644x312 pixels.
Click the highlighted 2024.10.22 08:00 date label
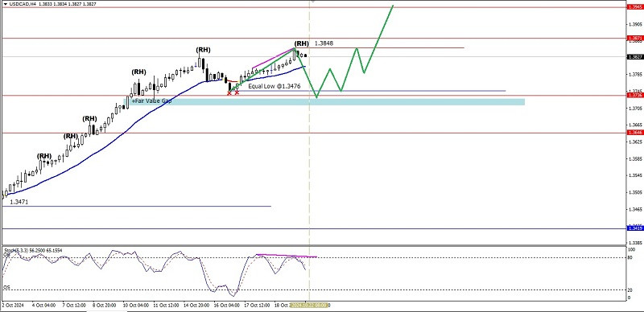308,306
